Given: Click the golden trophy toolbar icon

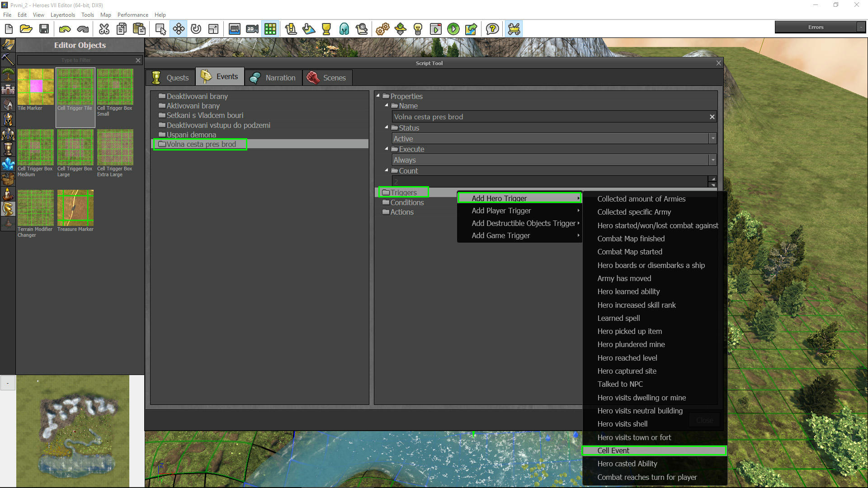Looking at the screenshot, I should [326, 29].
